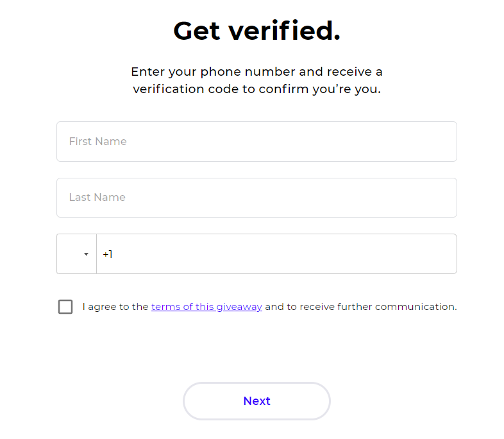The image size is (504, 439).
Task: Click the First Name input field
Action: pyautogui.click(x=256, y=142)
